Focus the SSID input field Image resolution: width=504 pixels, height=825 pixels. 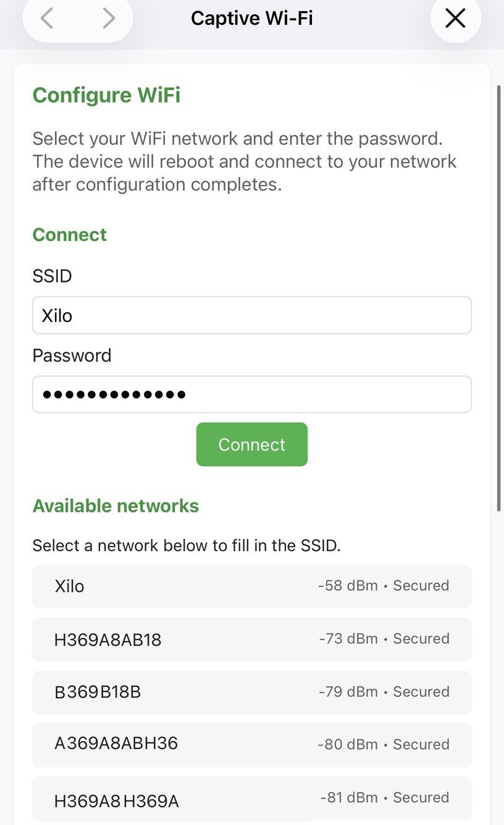(252, 315)
